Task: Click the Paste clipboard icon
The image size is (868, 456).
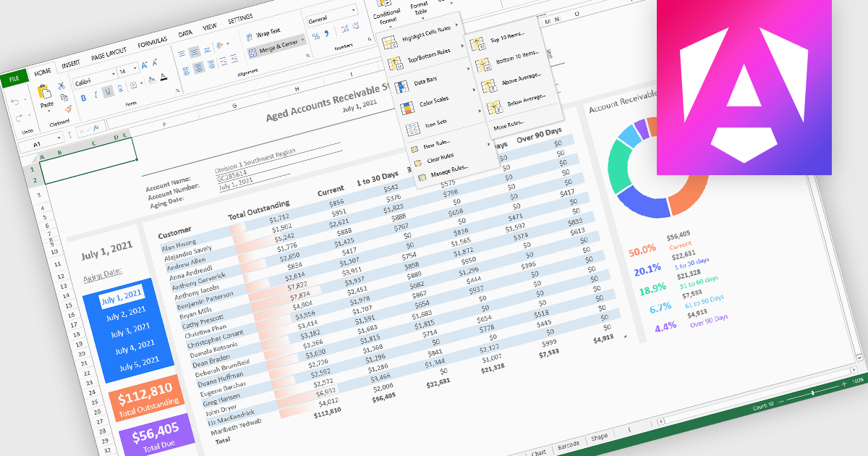Action: click(44, 93)
